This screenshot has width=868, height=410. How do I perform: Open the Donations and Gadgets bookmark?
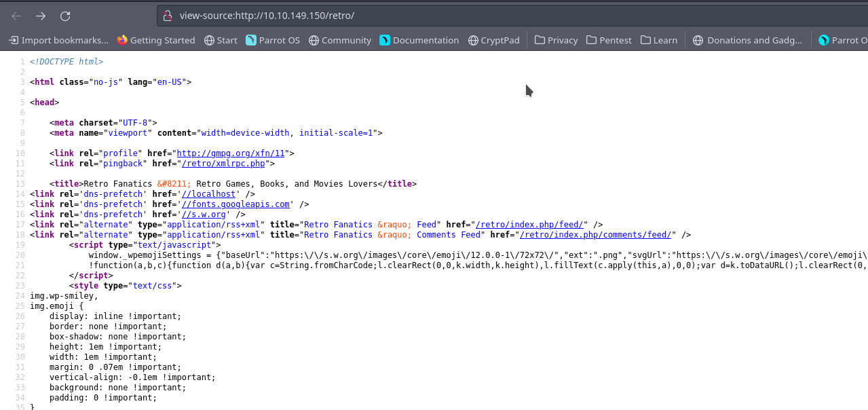[x=748, y=40]
